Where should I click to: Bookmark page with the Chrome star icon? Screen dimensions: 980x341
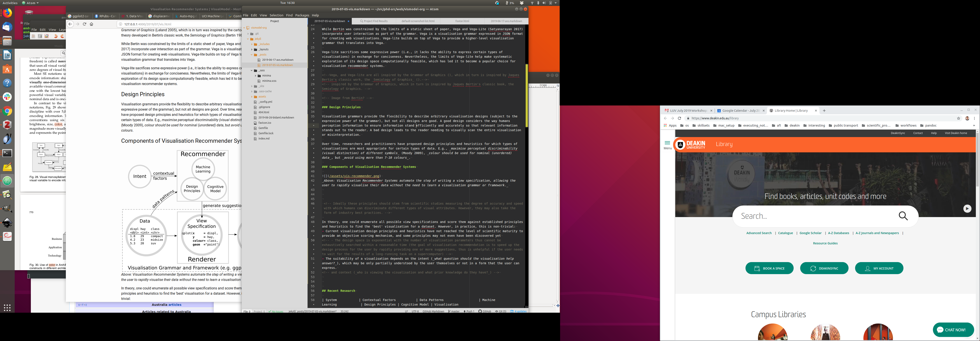(x=959, y=118)
